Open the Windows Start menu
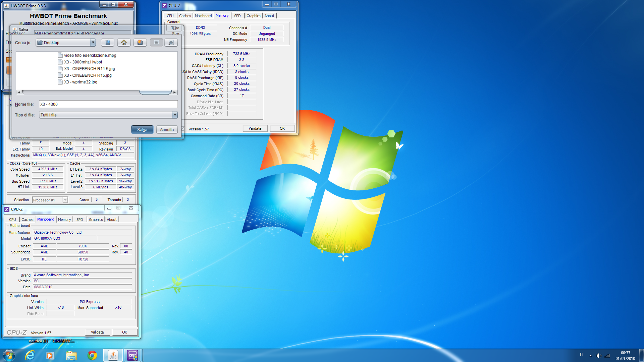Viewport: 644px width, 362px height. [x=9, y=355]
